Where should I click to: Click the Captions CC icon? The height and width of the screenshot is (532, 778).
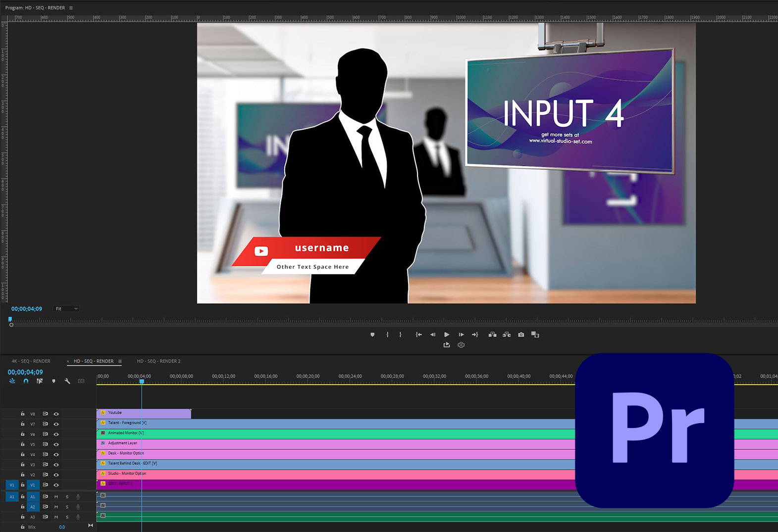[81, 381]
